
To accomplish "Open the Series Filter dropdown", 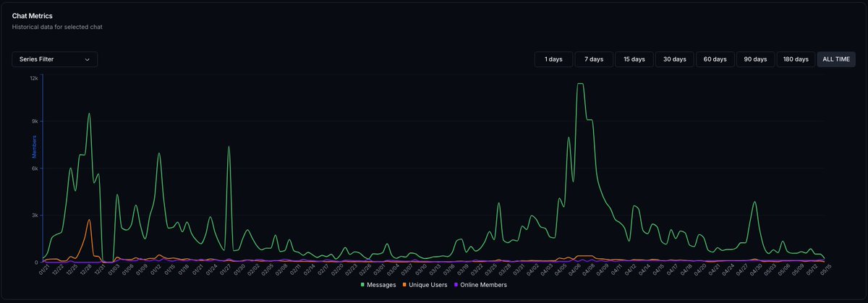I will pos(54,59).
